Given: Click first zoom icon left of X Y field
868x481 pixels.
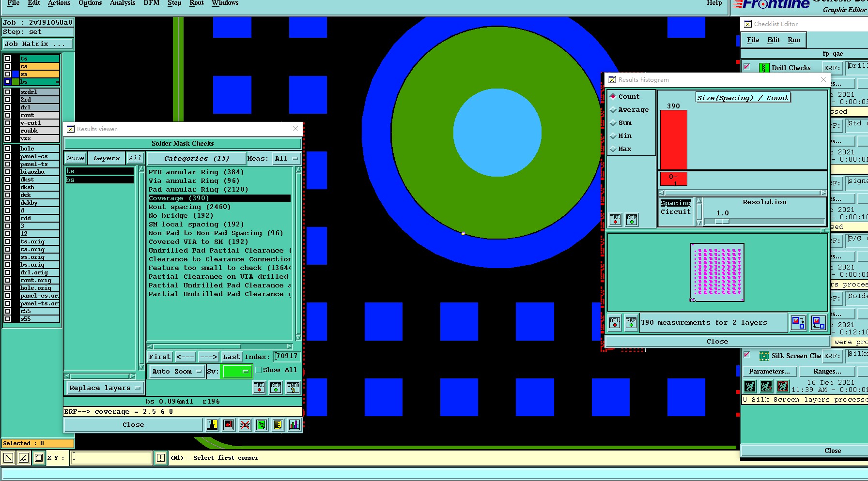Looking at the screenshot, I should click(x=8, y=458).
